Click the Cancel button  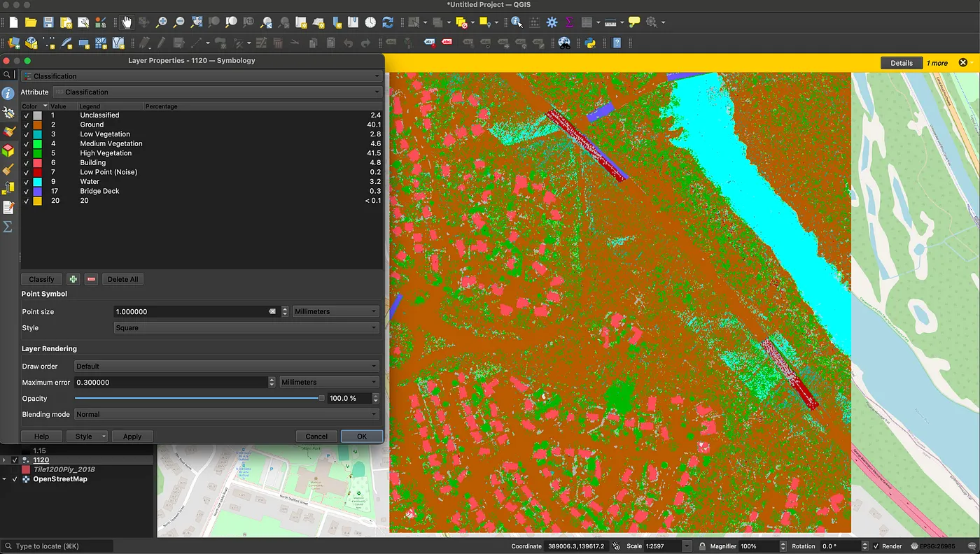tap(316, 436)
